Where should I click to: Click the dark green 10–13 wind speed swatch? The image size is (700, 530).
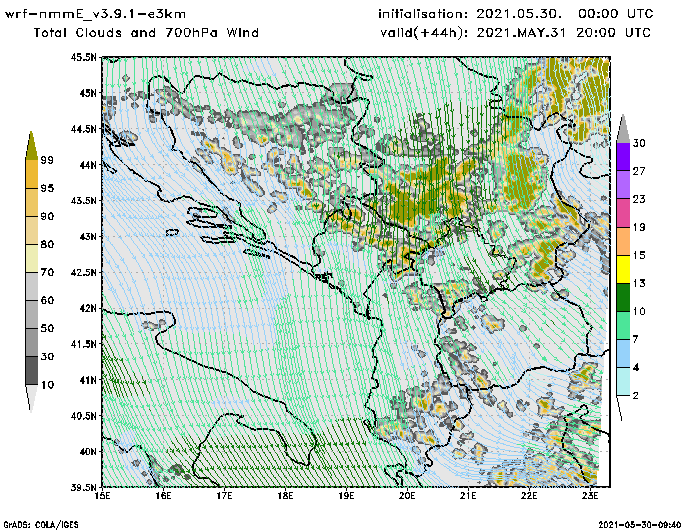point(622,298)
